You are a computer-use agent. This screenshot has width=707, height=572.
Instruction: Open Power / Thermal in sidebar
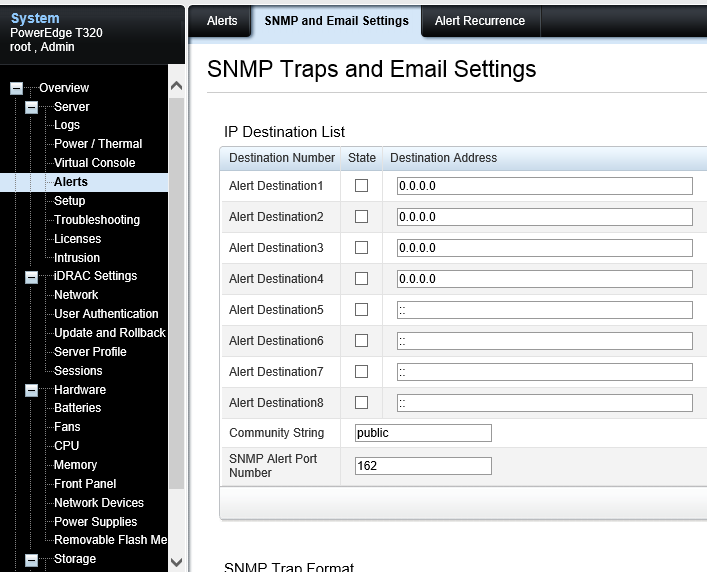pos(98,144)
